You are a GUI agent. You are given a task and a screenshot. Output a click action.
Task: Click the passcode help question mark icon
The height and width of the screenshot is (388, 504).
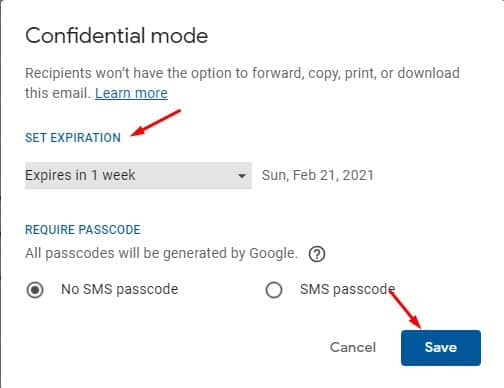(317, 255)
